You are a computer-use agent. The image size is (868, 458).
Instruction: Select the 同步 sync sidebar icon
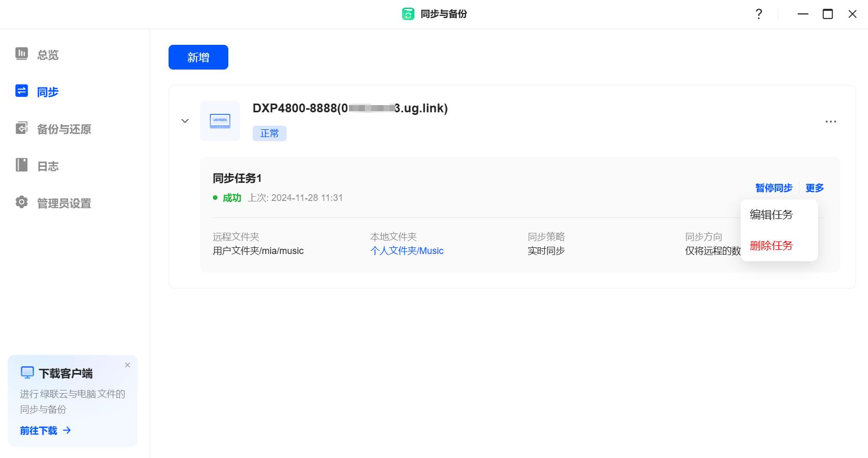[x=22, y=91]
